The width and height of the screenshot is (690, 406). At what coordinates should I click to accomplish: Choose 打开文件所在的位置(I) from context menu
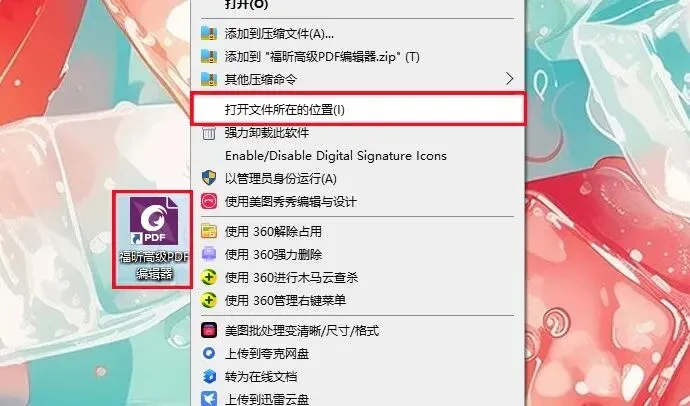pyautogui.click(x=358, y=110)
